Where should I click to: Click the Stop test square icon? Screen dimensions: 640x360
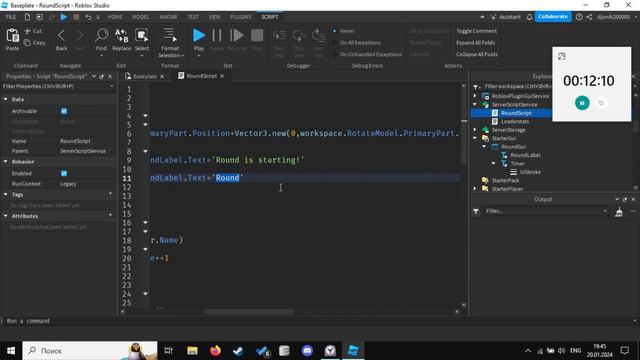[257, 36]
